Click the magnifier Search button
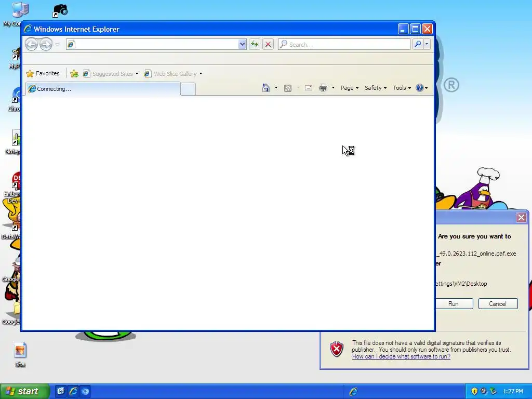 pyautogui.click(x=418, y=44)
